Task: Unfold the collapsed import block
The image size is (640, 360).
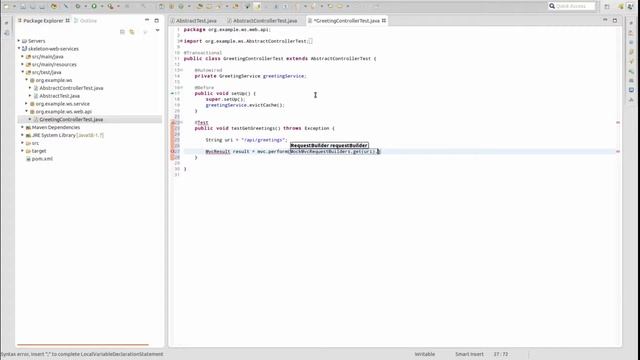Action: (x=181, y=41)
